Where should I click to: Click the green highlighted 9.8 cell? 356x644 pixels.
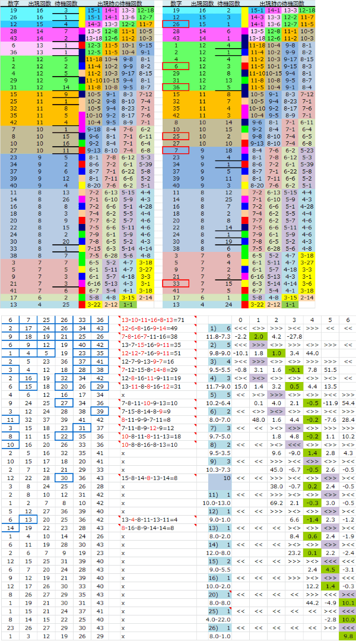point(347,635)
